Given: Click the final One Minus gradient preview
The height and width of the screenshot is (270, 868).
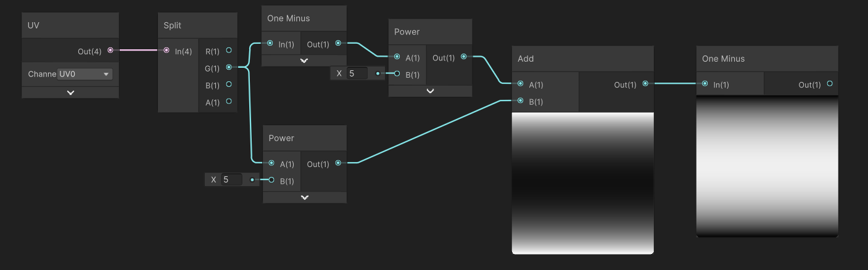Looking at the screenshot, I should click(x=767, y=166).
